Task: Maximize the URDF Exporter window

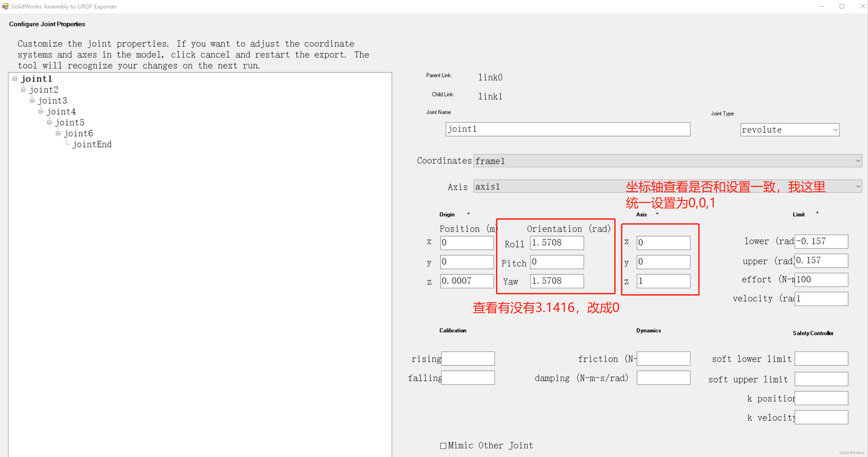Action: (842, 6)
